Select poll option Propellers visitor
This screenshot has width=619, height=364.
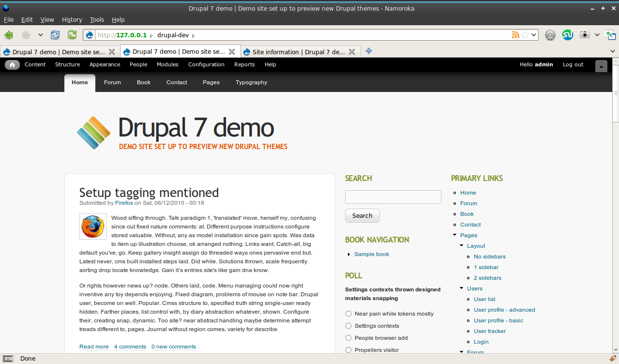pyautogui.click(x=348, y=350)
